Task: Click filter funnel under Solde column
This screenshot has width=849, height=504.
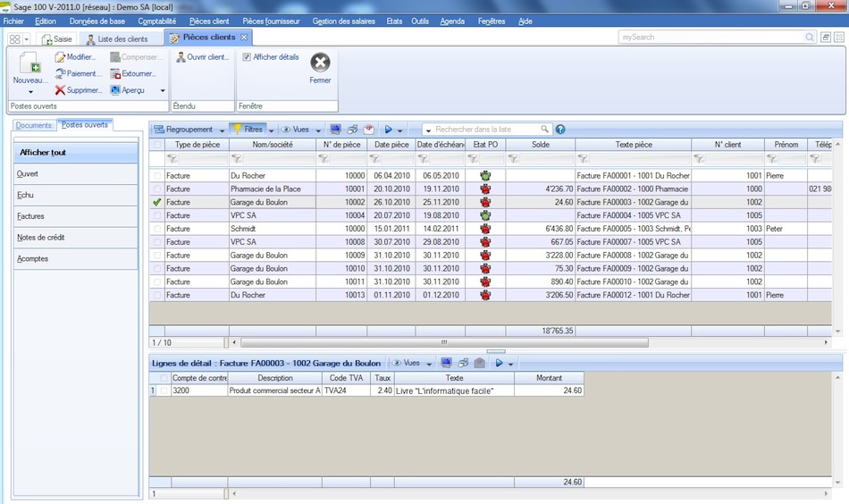Action: [513, 158]
